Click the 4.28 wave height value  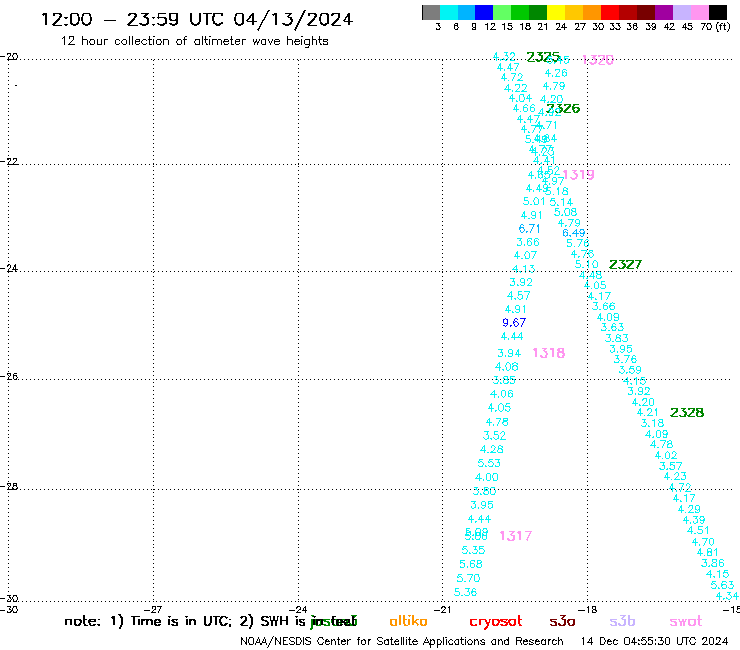coord(492,449)
